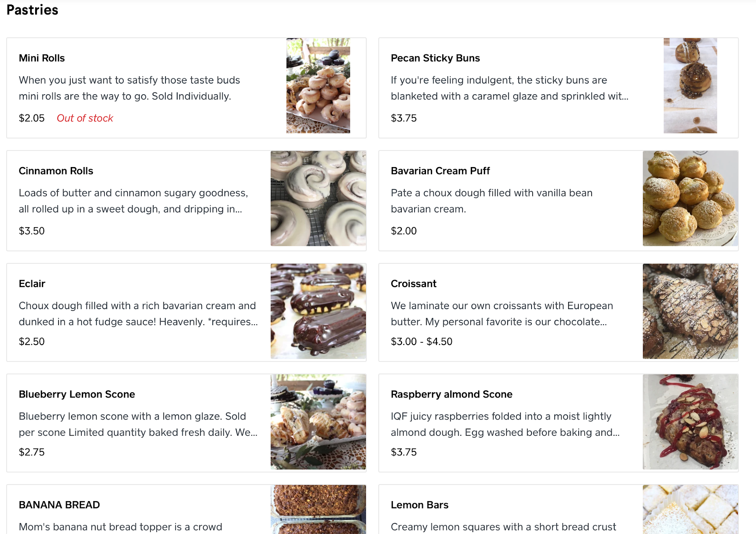Open the BANANA BREAD title link
Image resolution: width=756 pixels, height=534 pixels.
tap(59, 505)
